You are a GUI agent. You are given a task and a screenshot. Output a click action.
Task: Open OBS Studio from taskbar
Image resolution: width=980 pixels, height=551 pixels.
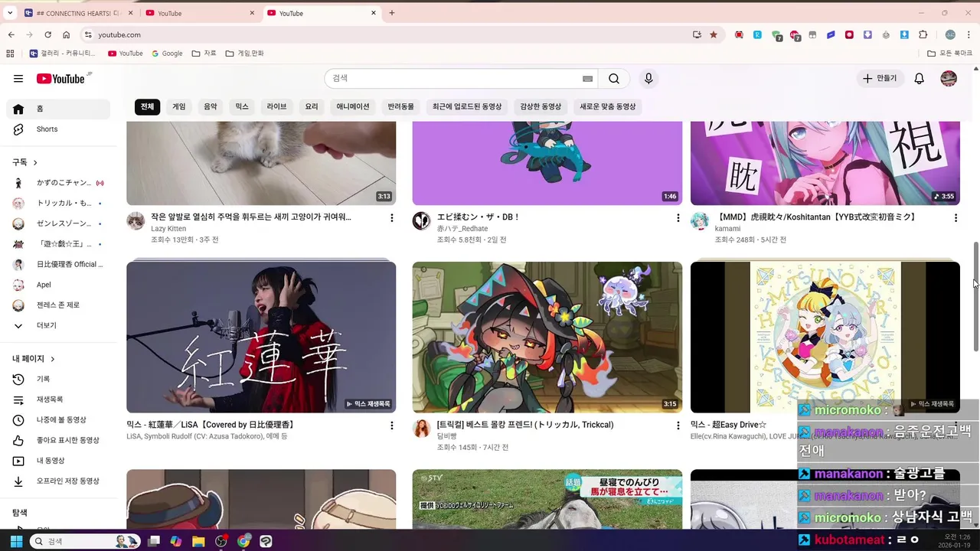[x=221, y=541]
